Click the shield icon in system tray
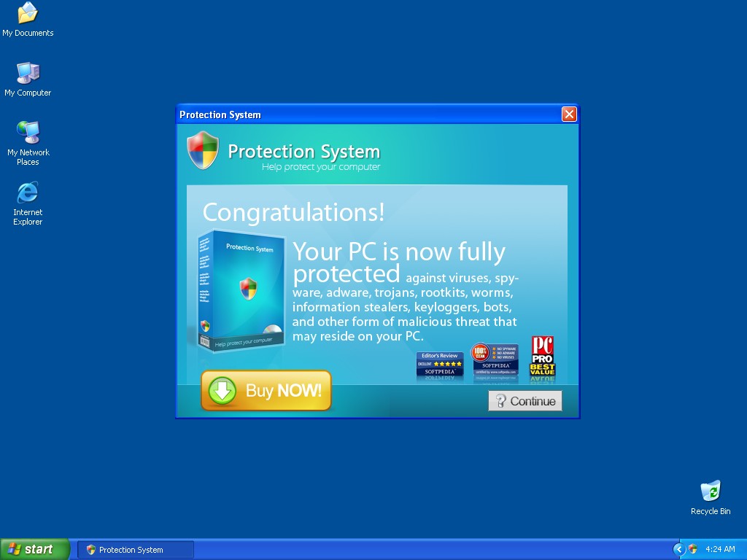The height and width of the screenshot is (560, 747). pos(693,549)
